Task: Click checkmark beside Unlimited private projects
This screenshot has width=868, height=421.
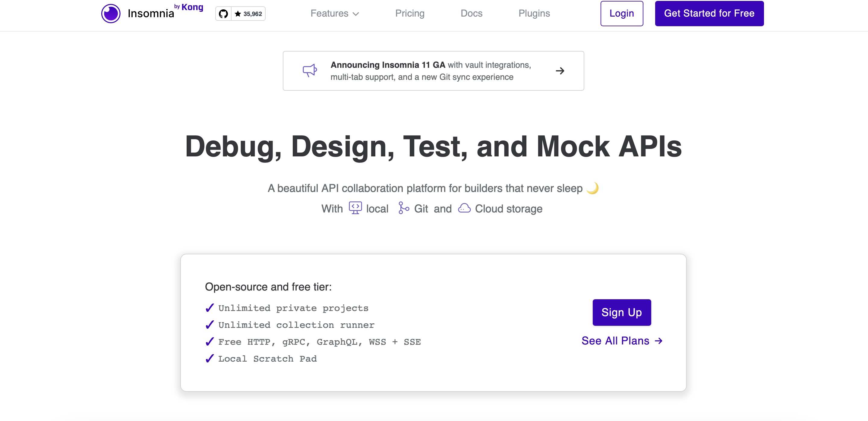Action: (210, 308)
